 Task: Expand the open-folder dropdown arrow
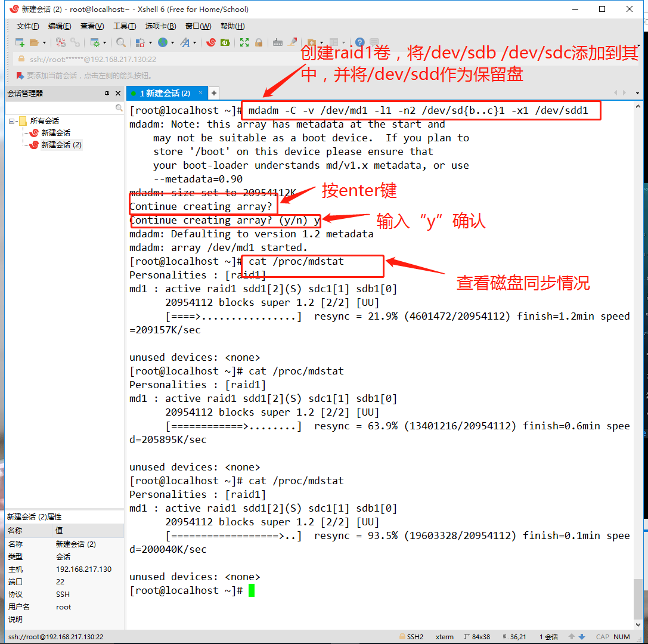point(44,42)
